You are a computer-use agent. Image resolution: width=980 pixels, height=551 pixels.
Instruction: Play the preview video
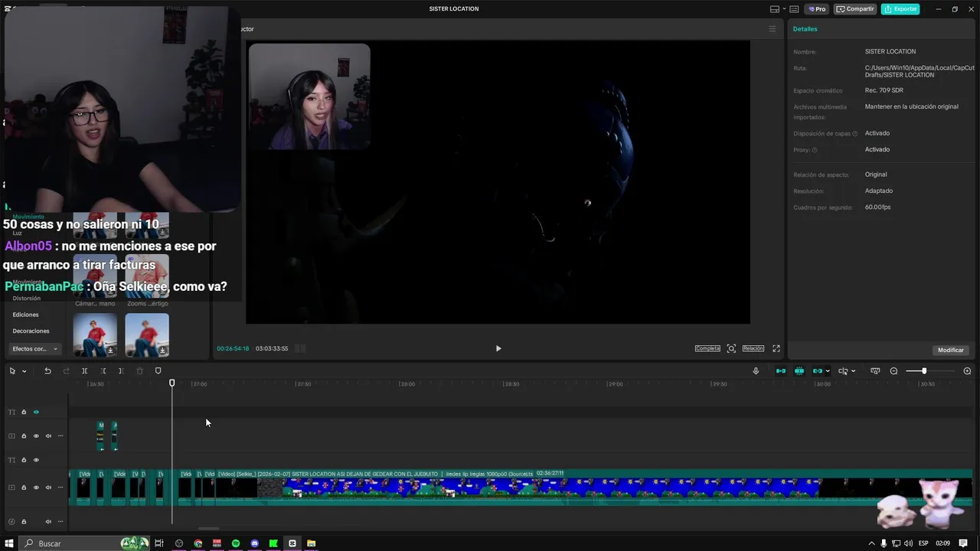coord(498,348)
